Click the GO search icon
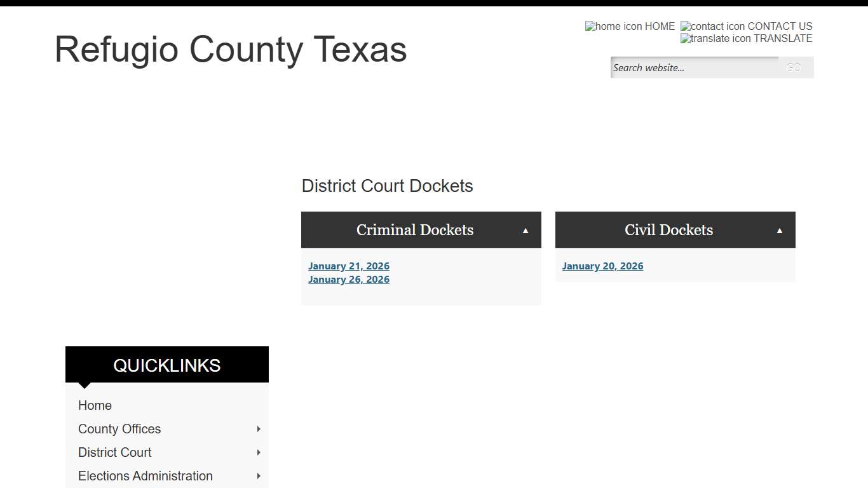 [x=793, y=67]
